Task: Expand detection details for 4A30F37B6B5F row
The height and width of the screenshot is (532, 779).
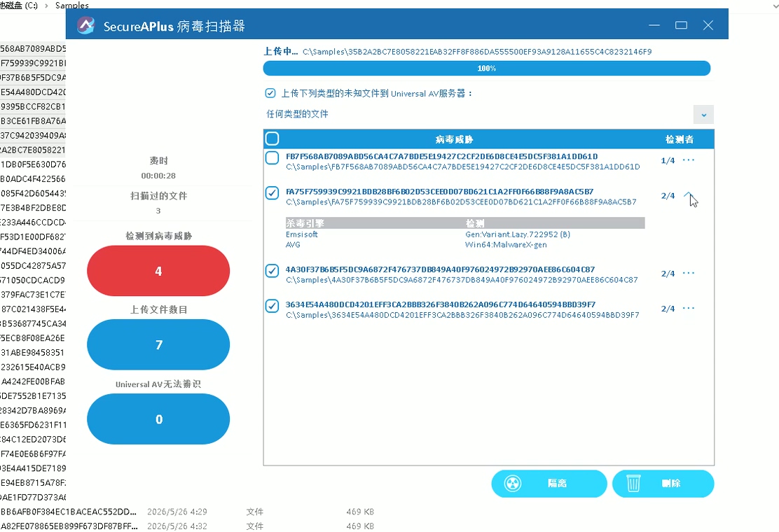Action: [689, 273]
